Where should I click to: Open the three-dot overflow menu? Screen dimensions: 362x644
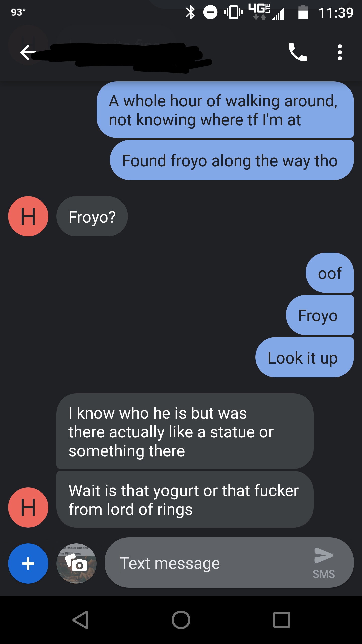pos(340,52)
